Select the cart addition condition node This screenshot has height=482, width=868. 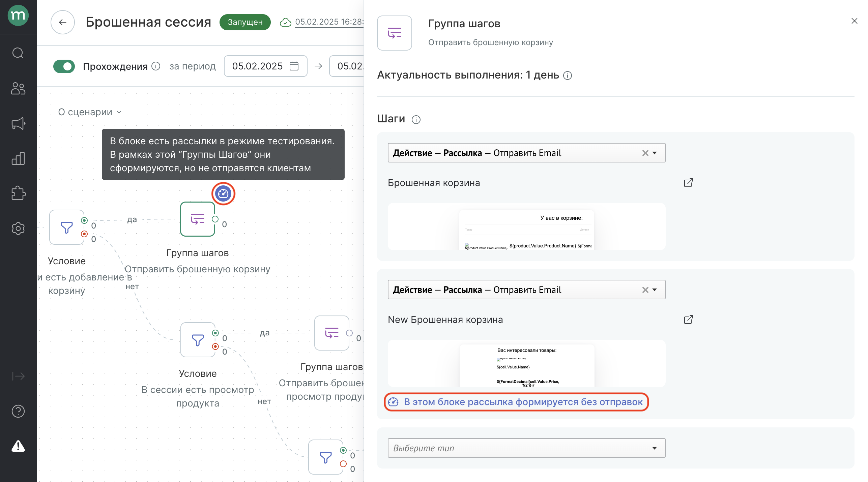(x=67, y=227)
